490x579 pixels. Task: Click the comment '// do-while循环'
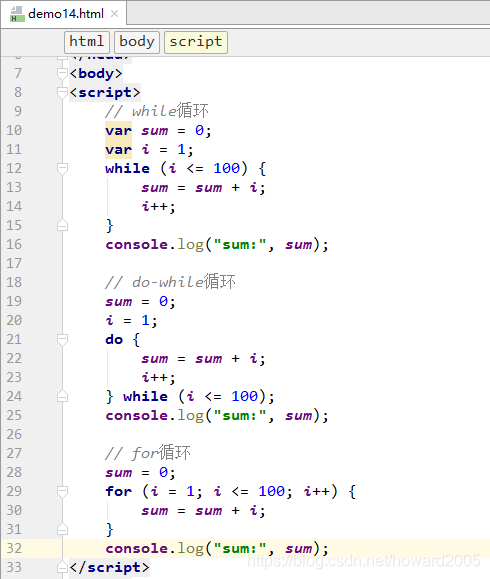point(170,282)
